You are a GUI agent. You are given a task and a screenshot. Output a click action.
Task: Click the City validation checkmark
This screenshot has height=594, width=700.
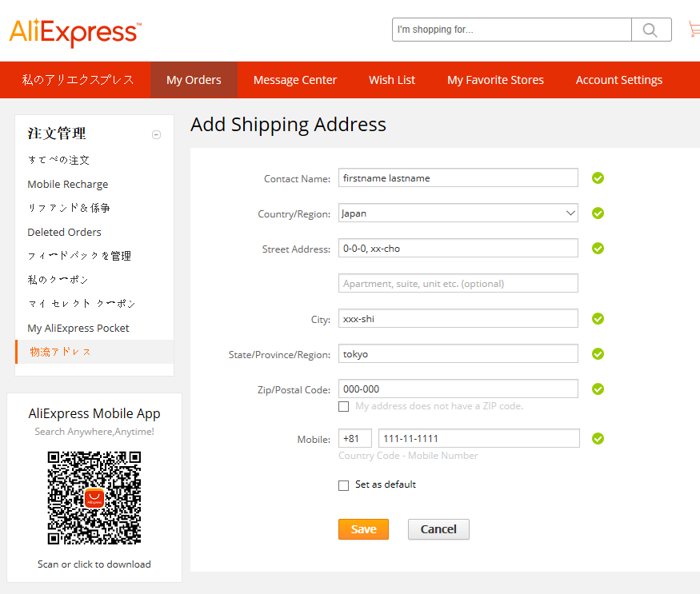598,319
